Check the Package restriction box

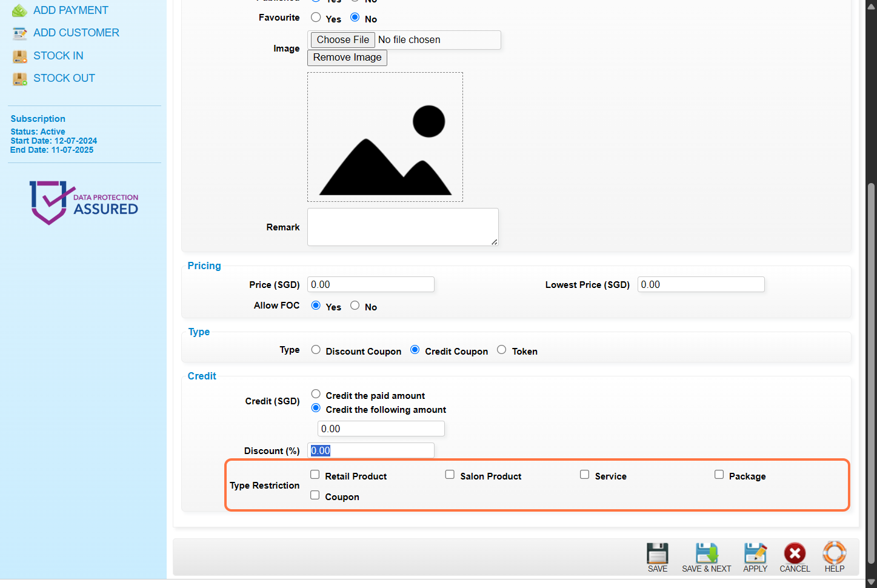click(x=719, y=475)
